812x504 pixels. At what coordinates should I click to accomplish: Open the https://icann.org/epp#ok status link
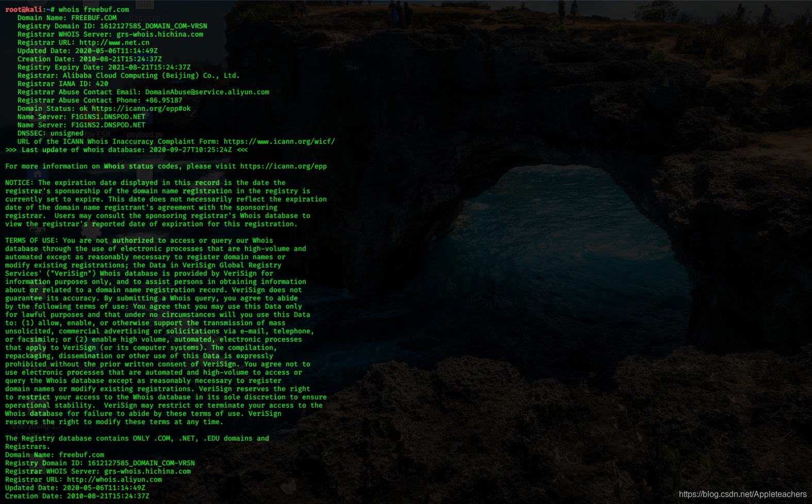coord(141,108)
